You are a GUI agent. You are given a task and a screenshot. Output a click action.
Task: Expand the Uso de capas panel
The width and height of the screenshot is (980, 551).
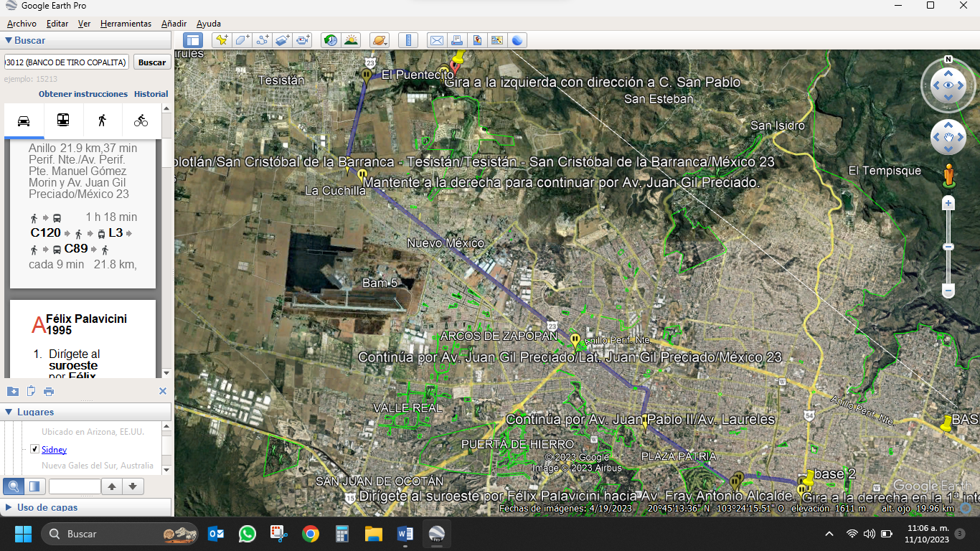[x=9, y=507]
